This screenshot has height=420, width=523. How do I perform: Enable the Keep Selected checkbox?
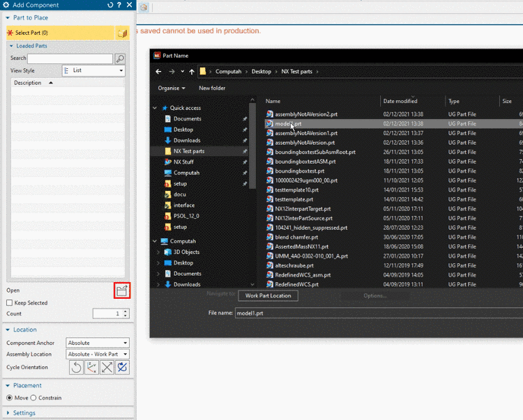tap(10, 303)
